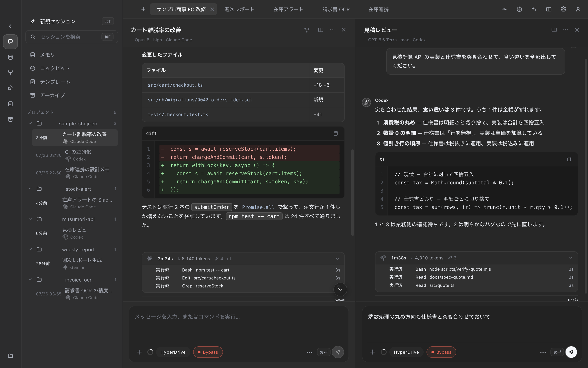Split the 見積レビュー pane

click(554, 30)
